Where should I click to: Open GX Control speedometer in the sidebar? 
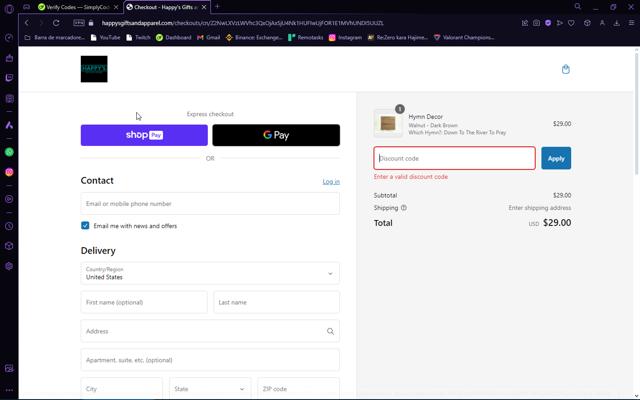[x=9, y=38]
